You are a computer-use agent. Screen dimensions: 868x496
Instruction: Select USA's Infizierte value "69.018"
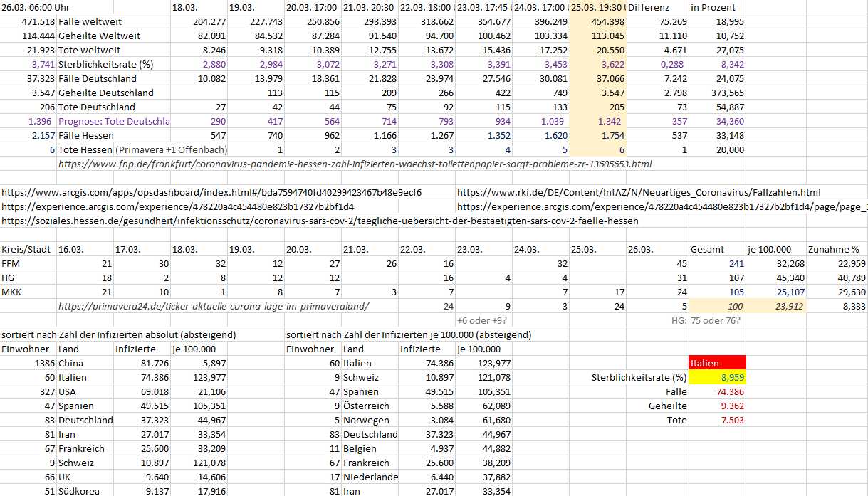coord(155,391)
